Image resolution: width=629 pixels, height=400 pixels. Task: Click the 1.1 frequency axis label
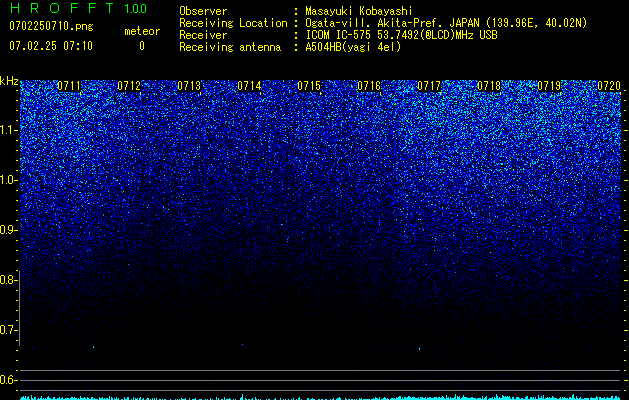click(8, 130)
